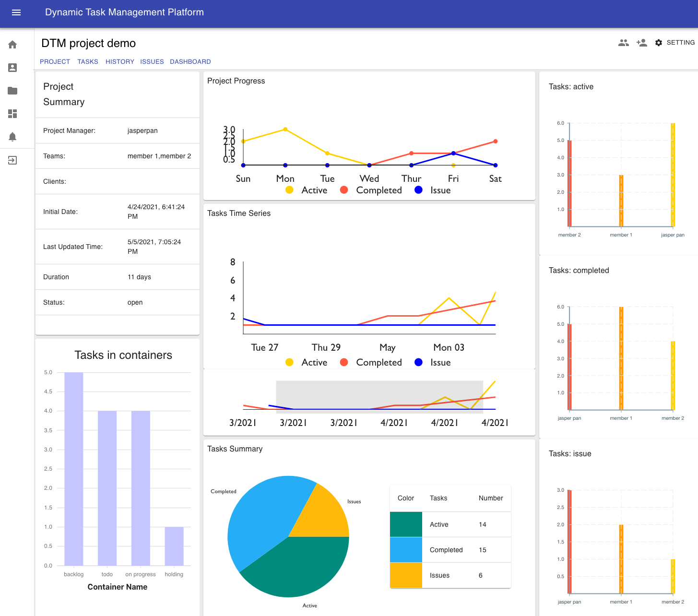
Task: Click the Last Updated Time value 5/5/2021
Action: tap(154, 247)
